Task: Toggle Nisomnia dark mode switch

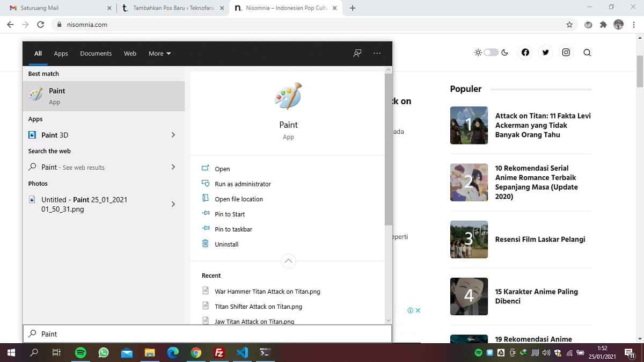Action: click(x=491, y=52)
